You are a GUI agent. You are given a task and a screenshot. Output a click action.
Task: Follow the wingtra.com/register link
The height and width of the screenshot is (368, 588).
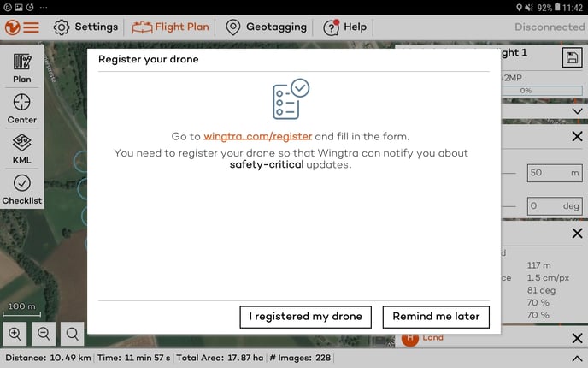click(x=257, y=136)
